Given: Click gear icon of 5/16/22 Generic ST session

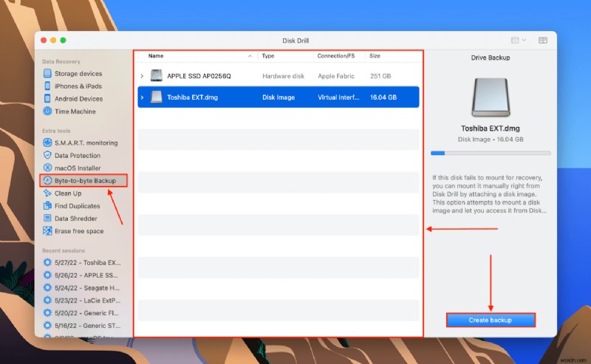Looking at the screenshot, I should click(47, 326).
